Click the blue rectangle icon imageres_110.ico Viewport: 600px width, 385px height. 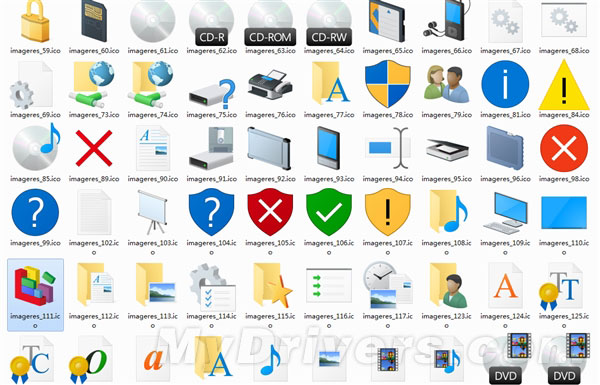564,213
